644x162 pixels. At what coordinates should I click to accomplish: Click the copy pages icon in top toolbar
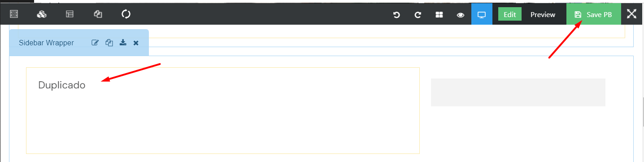(98, 14)
